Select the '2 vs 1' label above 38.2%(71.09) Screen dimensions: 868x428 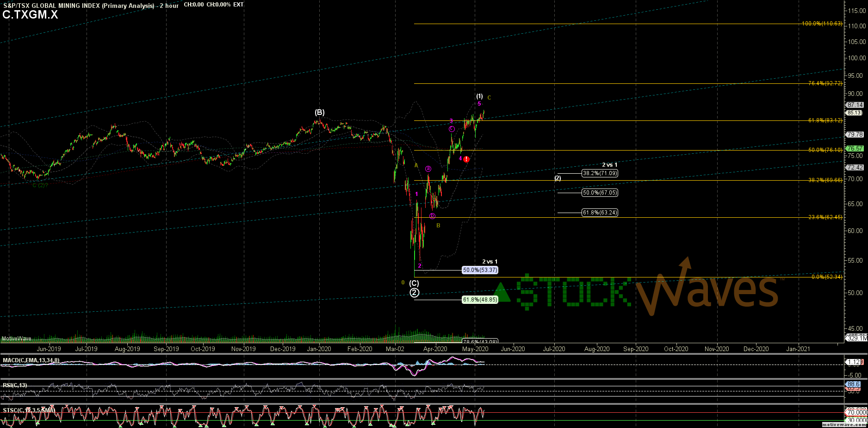coord(609,165)
